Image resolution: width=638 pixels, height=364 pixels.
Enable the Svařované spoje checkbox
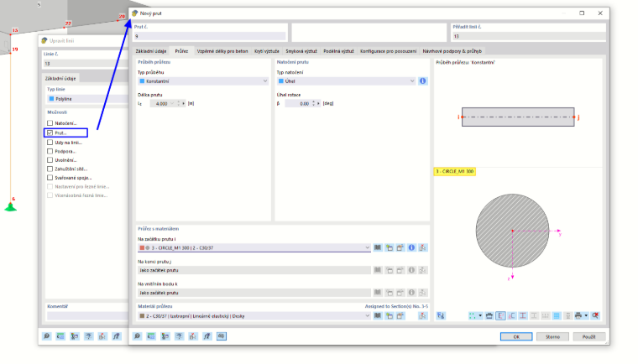50,178
